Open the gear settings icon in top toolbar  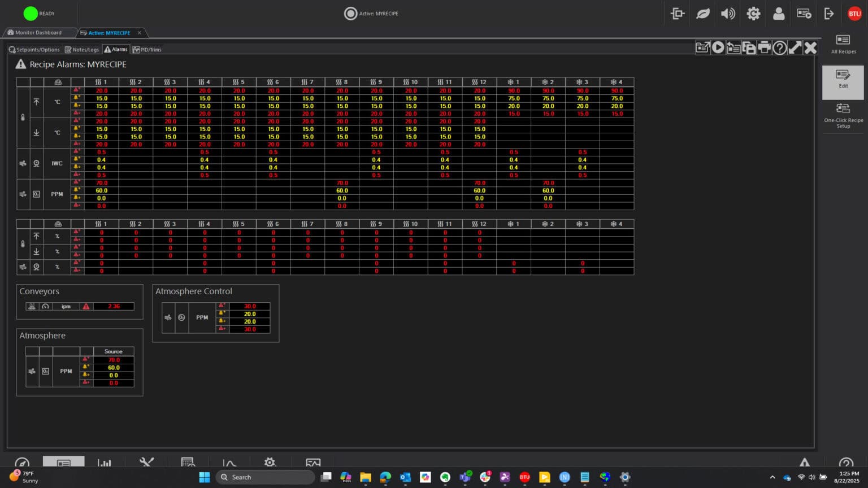coord(753,14)
